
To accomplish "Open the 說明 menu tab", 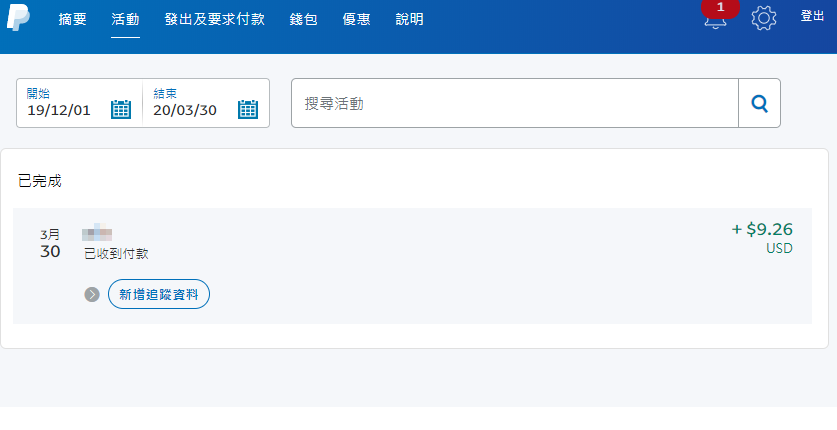I will [x=409, y=19].
